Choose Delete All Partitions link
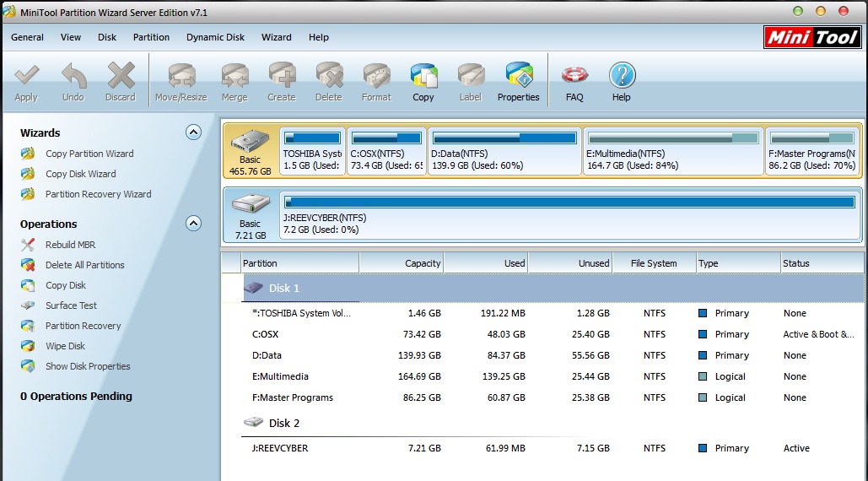Image resolution: width=868 pixels, height=481 pixels. [84, 265]
